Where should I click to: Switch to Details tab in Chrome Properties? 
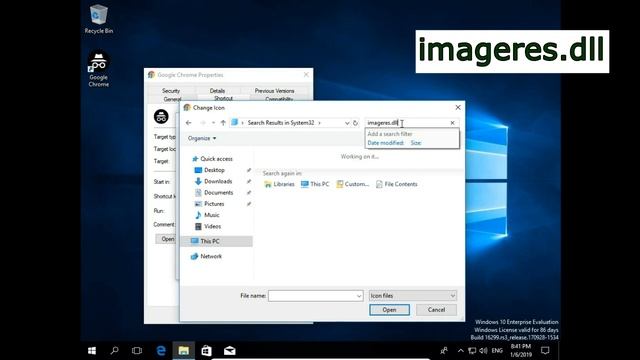pos(217,91)
